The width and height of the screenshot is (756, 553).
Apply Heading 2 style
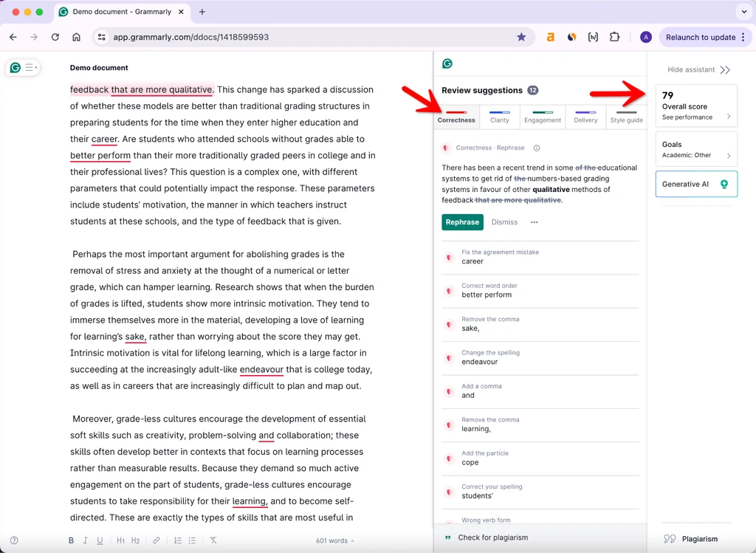[x=136, y=540]
